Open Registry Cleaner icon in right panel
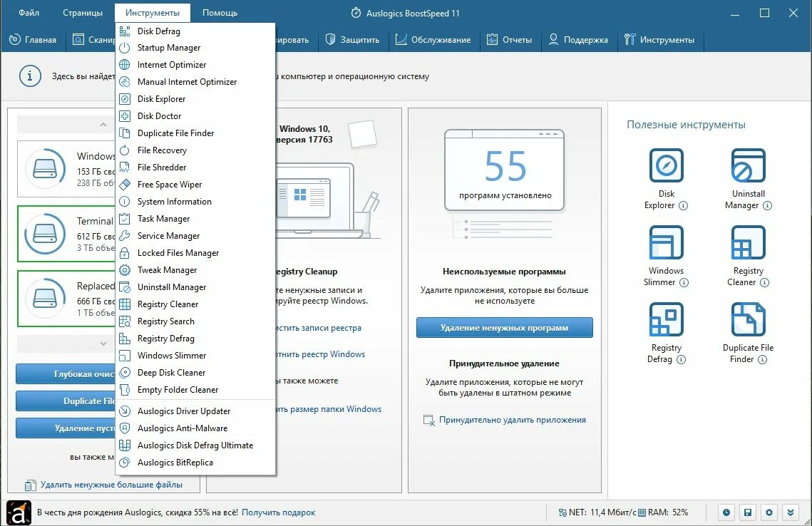This screenshot has height=526, width=812. tap(748, 242)
